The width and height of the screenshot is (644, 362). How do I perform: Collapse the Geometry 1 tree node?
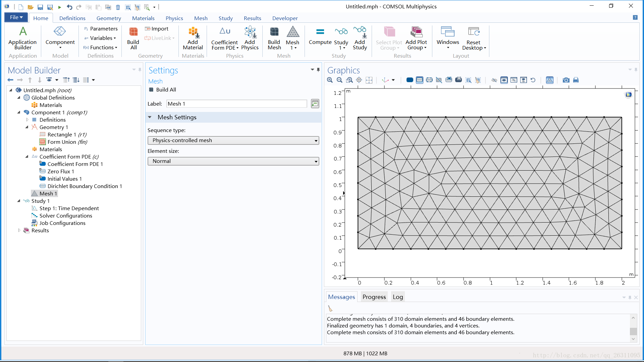[x=27, y=127]
